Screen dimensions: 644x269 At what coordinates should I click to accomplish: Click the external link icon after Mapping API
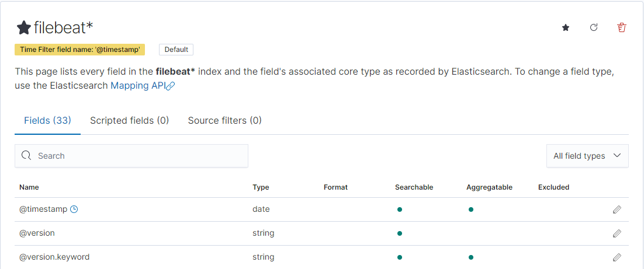click(170, 86)
